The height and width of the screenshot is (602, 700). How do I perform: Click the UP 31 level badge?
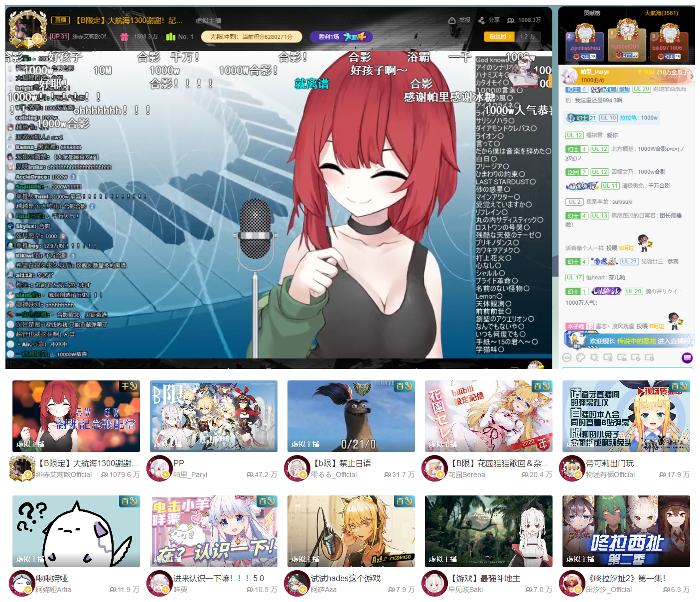pyautogui.click(x=59, y=36)
